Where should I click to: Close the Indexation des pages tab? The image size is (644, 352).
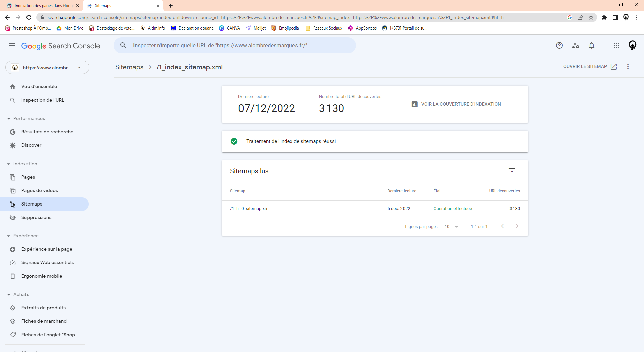78,6
